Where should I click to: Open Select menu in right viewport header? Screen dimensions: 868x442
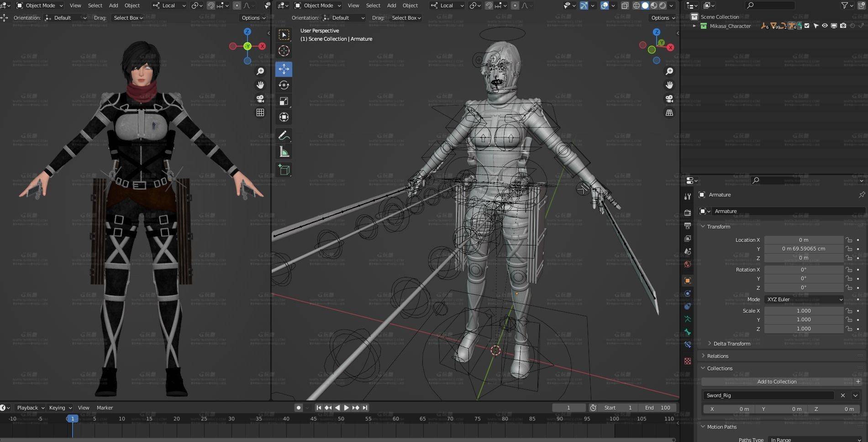pyautogui.click(x=373, y=5)
